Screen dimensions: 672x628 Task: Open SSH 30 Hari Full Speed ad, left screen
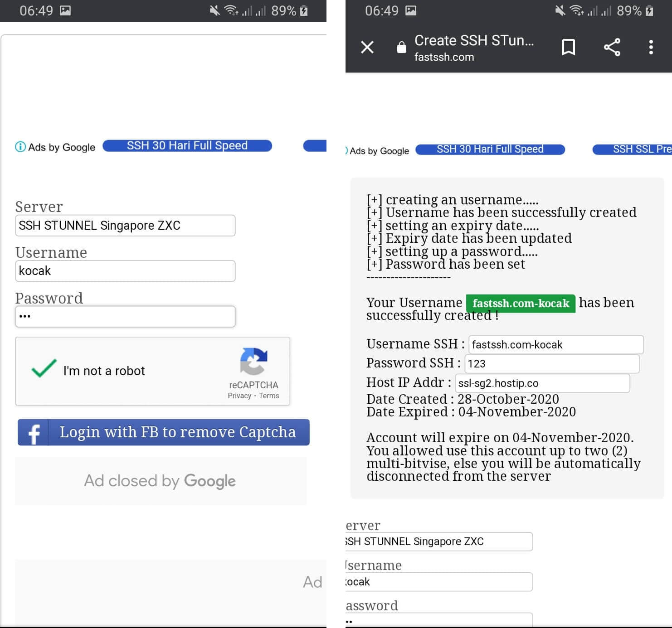point(187,146)
